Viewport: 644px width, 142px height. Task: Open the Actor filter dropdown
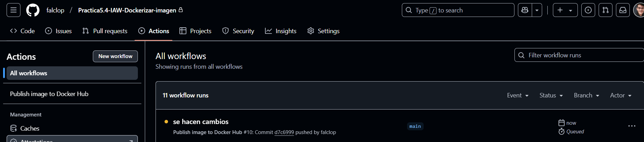[x=620, y=95]
